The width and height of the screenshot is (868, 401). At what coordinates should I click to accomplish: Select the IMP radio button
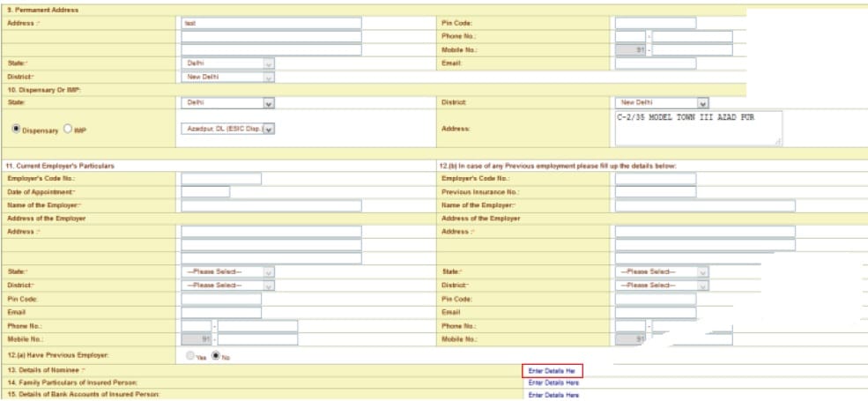[68, 130]
